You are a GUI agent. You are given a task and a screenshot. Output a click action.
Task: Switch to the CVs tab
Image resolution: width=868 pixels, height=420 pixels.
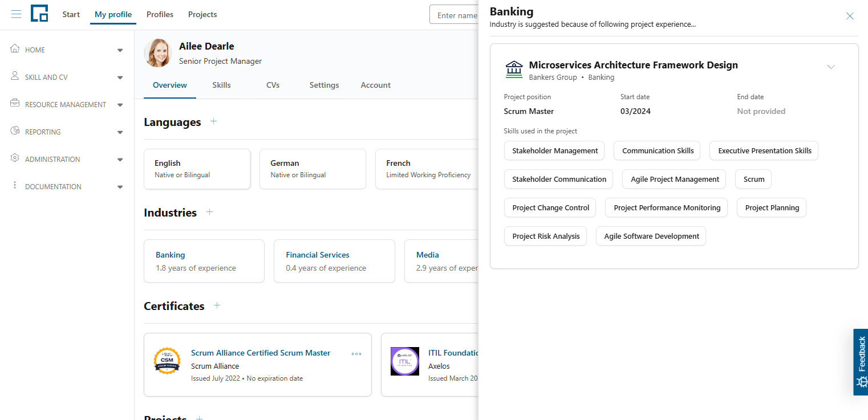pyautogui.click(x=273, y=85)
